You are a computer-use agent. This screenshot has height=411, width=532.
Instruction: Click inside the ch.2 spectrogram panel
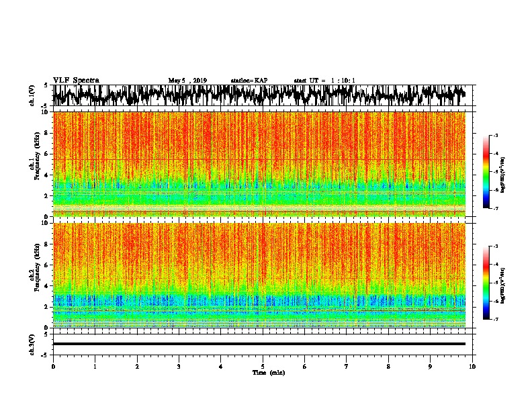(x=259, y=275)
